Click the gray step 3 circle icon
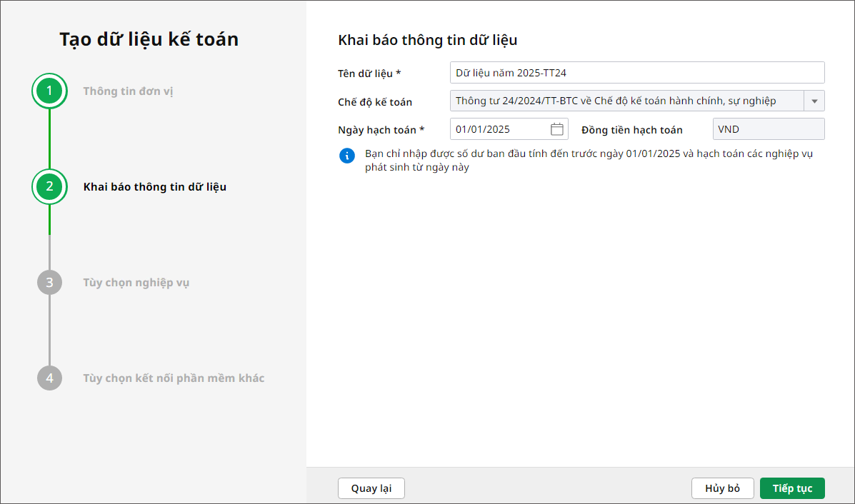 pyautogui.click(x=49, y=283)
